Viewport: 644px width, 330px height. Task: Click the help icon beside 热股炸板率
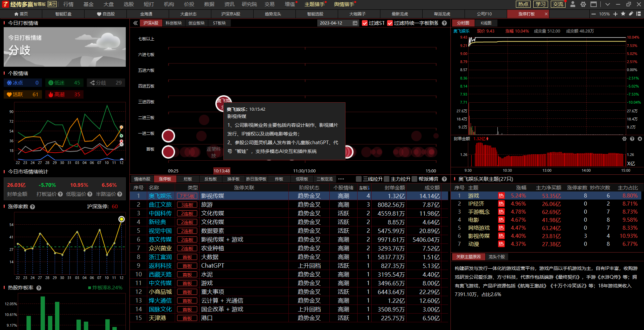pos(39,288)
